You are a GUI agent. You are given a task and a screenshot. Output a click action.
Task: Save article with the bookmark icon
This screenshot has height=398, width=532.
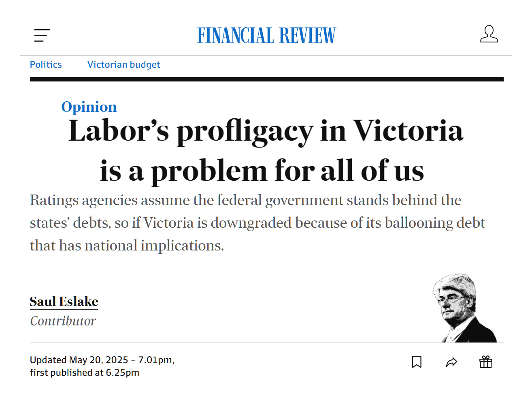tap(417, 362)
